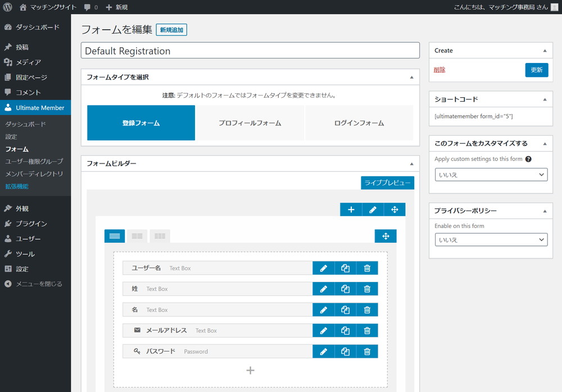The width and height of the screenshot is (562, 392).
Task: Collapse the フォームタイプを選択 panel
Action: point(411,77)
